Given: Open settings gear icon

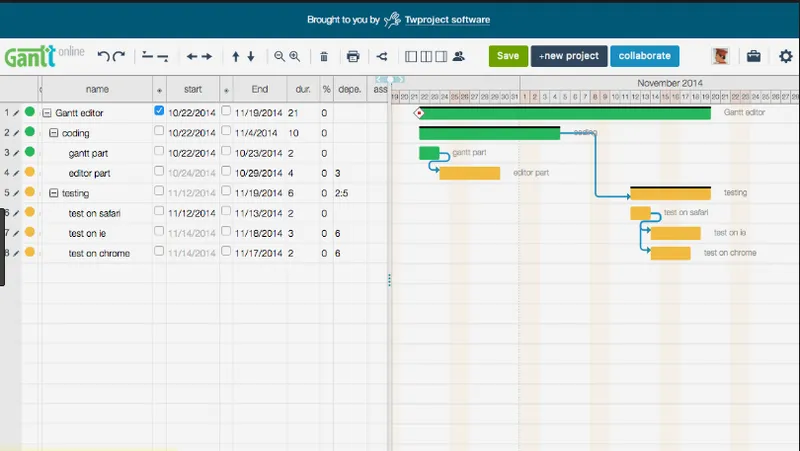Looking at the screenshot, I should click(786, 56).
